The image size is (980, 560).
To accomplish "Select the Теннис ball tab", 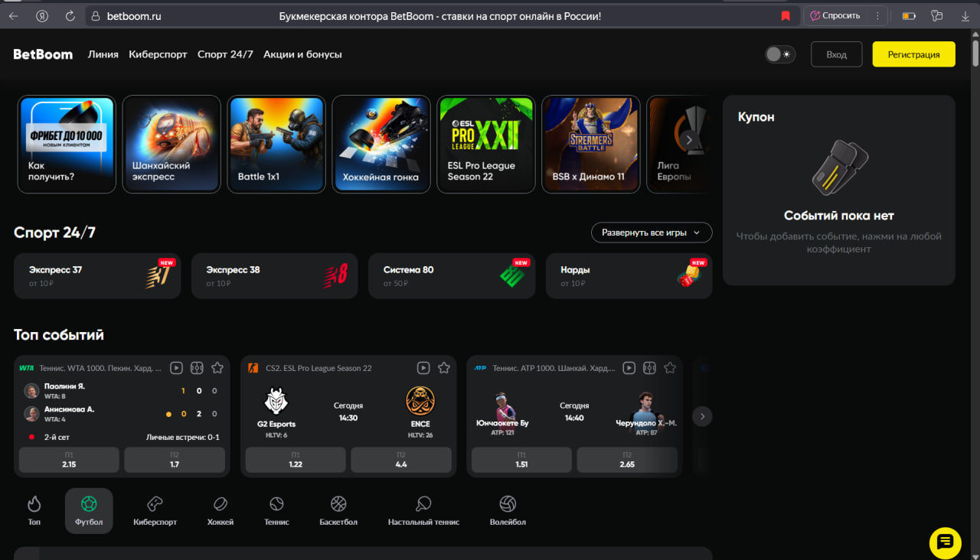I will [276, 510].
